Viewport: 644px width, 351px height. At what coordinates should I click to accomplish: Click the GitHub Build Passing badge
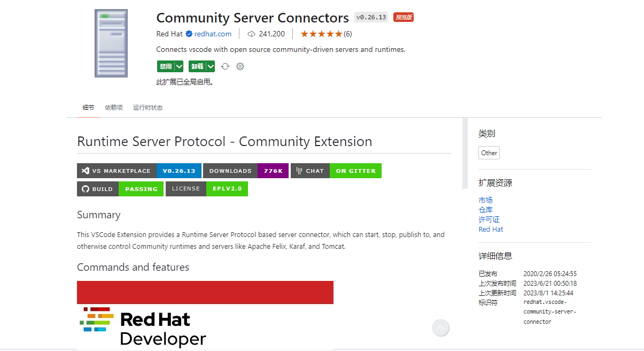click(x=120, y=189)
